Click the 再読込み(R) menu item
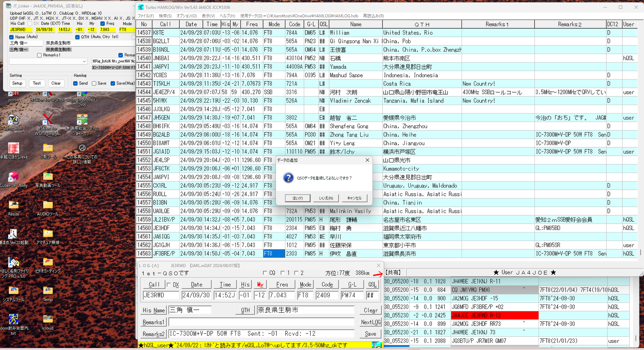 tap(373, 16)
